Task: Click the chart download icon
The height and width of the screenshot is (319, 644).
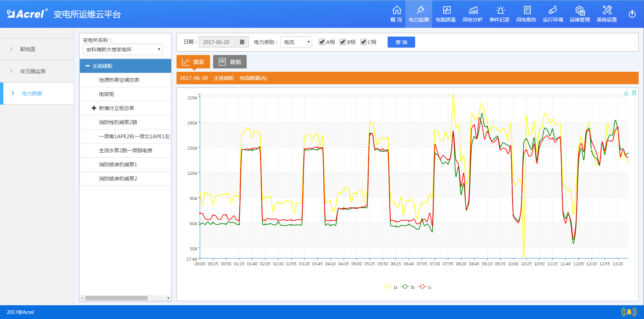Action: pos(626,93)
